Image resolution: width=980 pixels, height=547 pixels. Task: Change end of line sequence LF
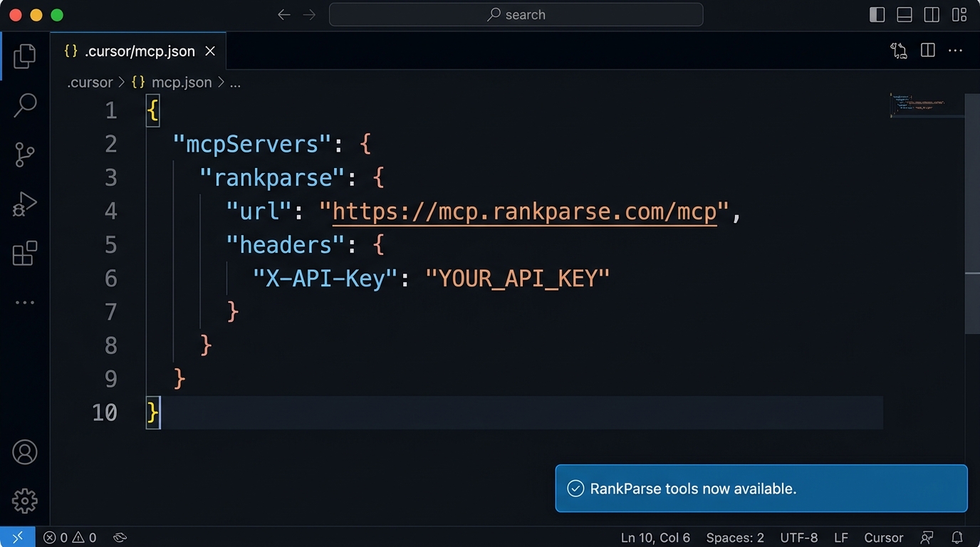click(x=841, y=538)
